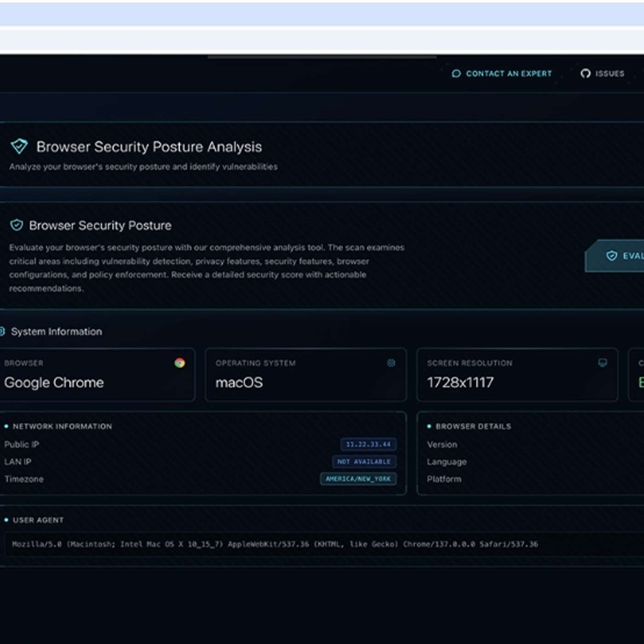
Task: Click the NOT AVAILABLE LAN IP badge
Action: click(x=364, y=461)
